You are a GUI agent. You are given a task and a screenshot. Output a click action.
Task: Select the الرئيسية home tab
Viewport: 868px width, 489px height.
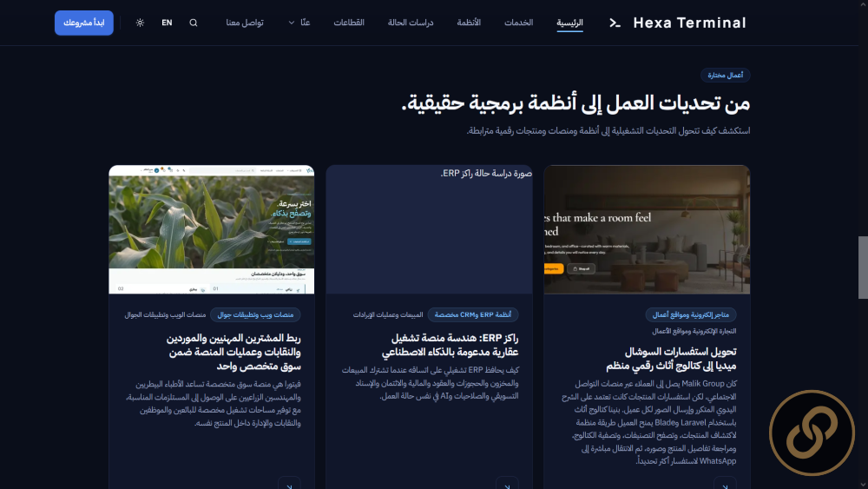coord(569,23)
